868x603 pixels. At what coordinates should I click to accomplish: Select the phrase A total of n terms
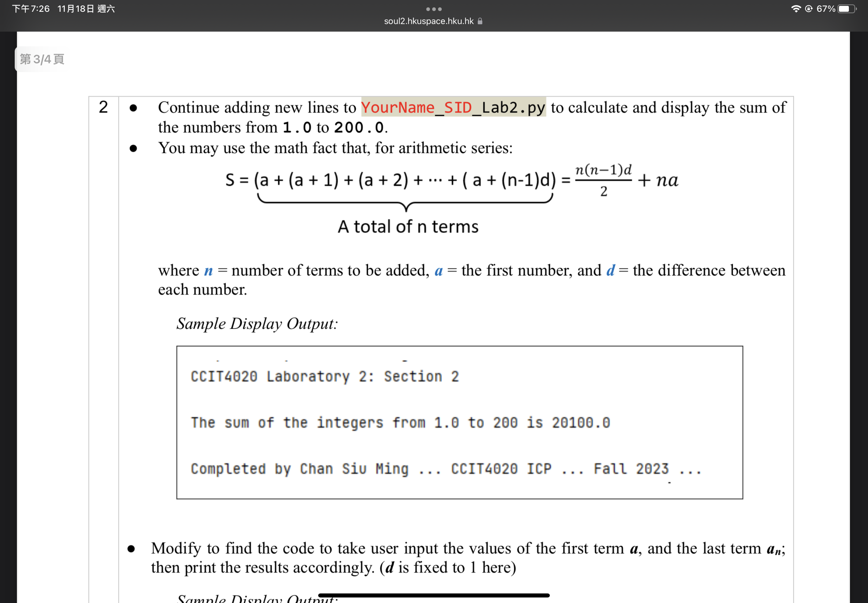[x=408, y=226]
